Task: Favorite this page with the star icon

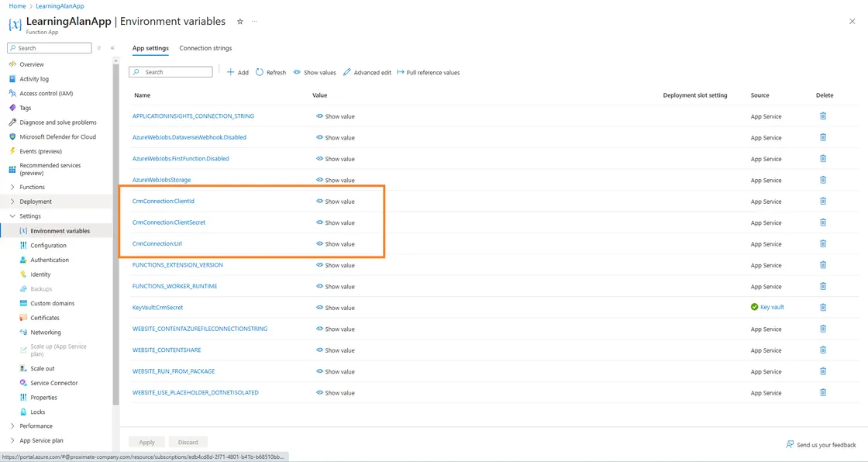Action: click(239, 22)
